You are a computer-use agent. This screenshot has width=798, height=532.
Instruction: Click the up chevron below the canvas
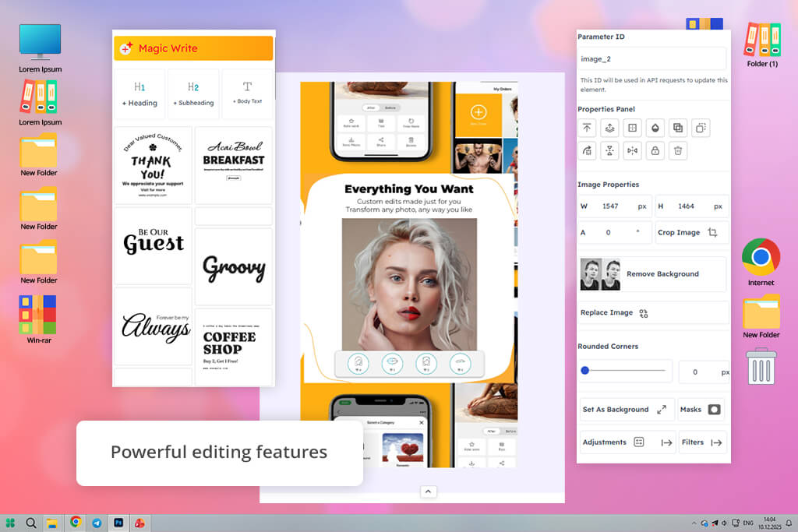pos(428,491)
